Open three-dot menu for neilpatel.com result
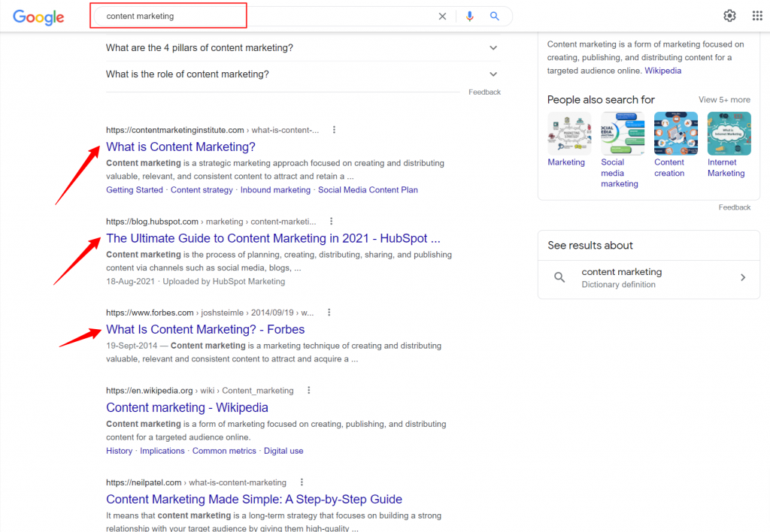 302,482
